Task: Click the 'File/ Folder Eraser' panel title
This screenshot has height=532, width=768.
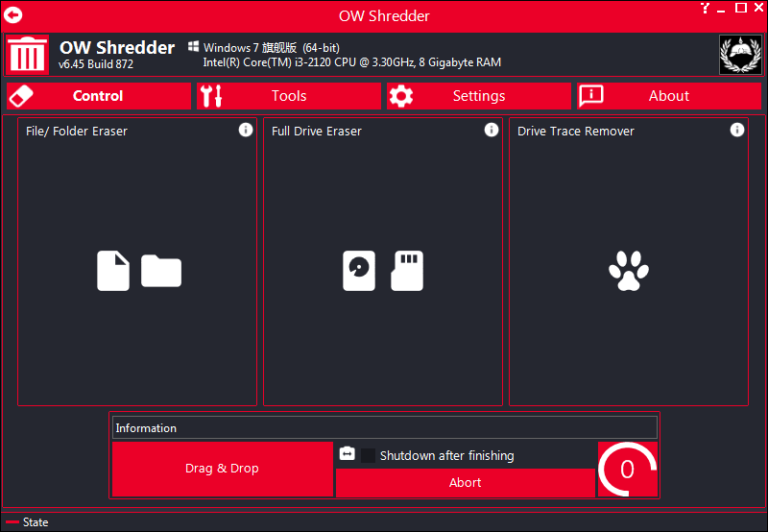Action: (77, 132)
